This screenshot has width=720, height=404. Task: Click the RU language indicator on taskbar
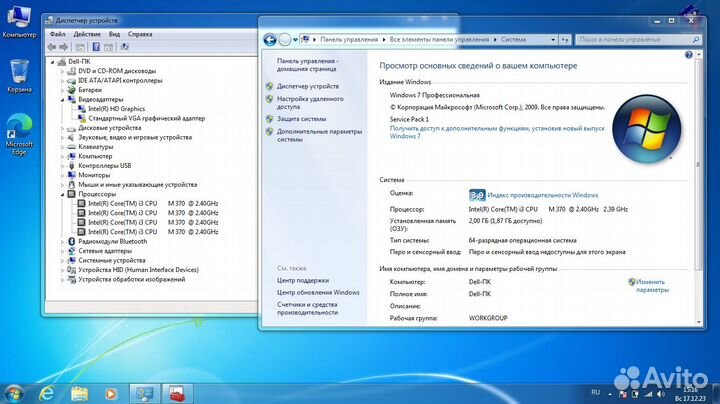(596, 393)
